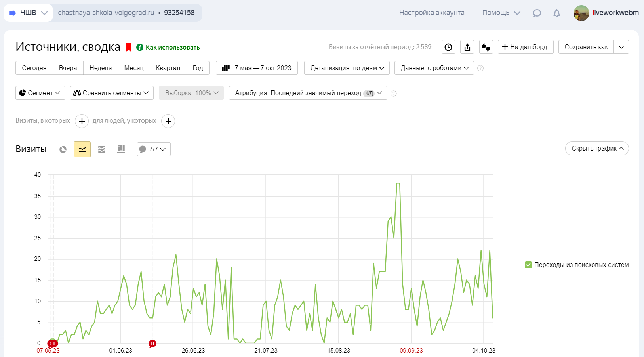
Task: Click the red note marker in June
Action: (x=152, y=344)
